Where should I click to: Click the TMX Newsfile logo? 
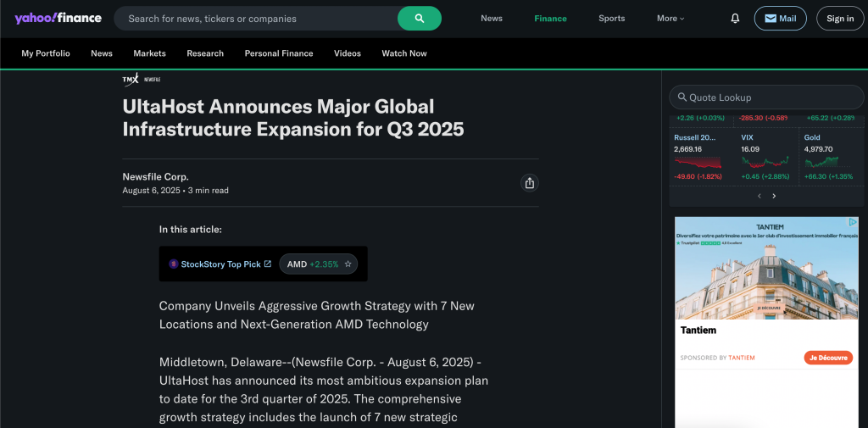click(x=142, y=79)
